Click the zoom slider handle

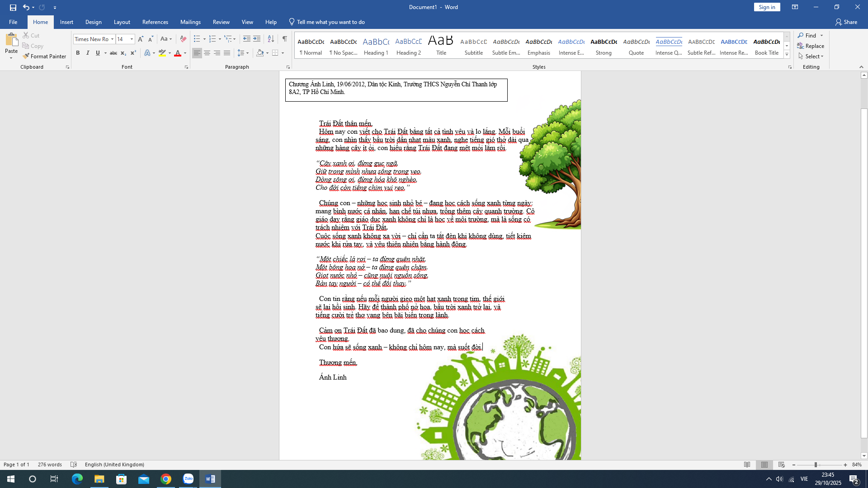(x=816, y=465)
